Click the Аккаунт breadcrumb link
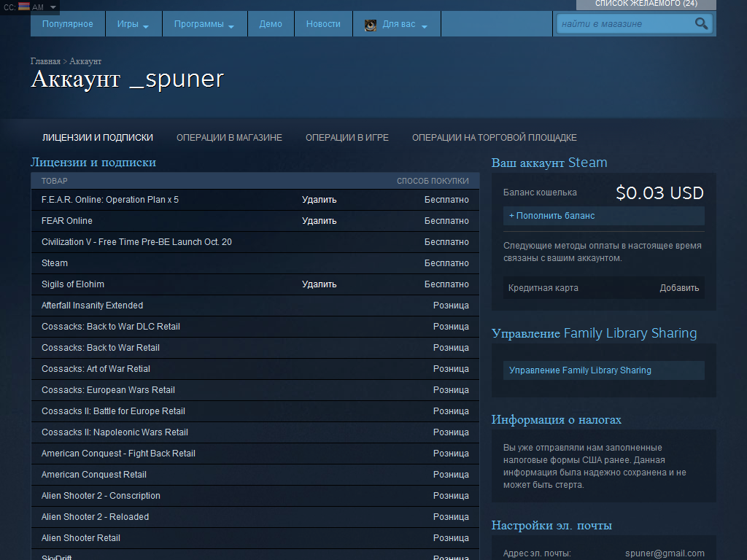This screenshot has height=560, width=747. (85, 61)
